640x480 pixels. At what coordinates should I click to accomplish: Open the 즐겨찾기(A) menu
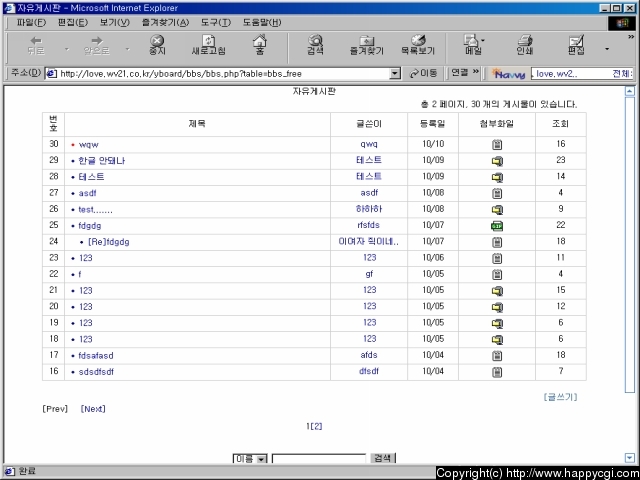pos(165,22)
